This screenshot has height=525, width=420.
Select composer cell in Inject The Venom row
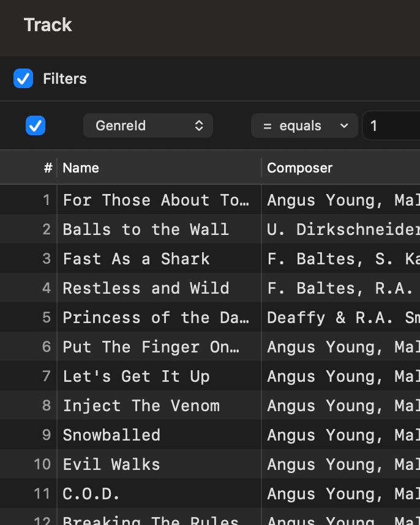[340, 406]
